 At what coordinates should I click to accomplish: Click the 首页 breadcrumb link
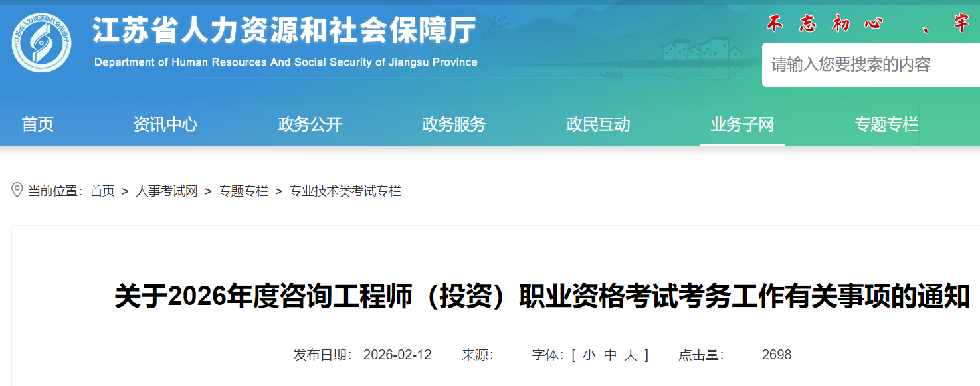[102, 191]
